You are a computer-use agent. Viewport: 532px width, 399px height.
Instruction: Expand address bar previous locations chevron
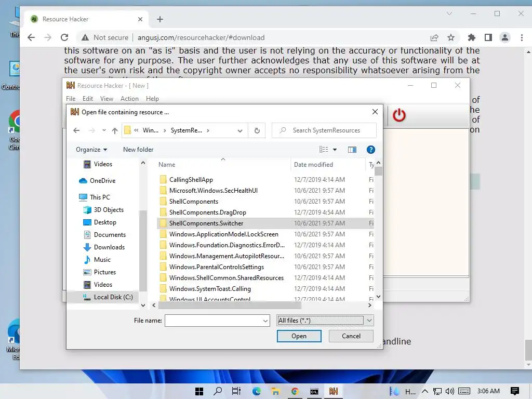coord(240,130)
